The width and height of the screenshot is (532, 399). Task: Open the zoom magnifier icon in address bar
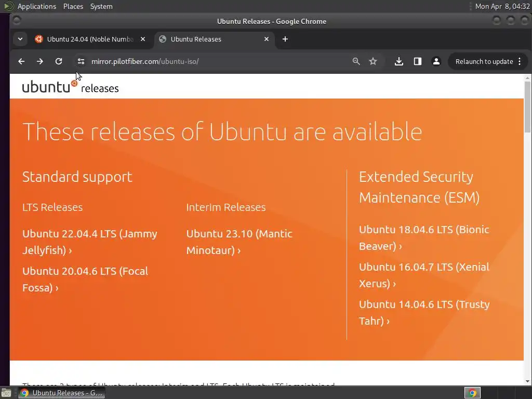coord(356,61)
